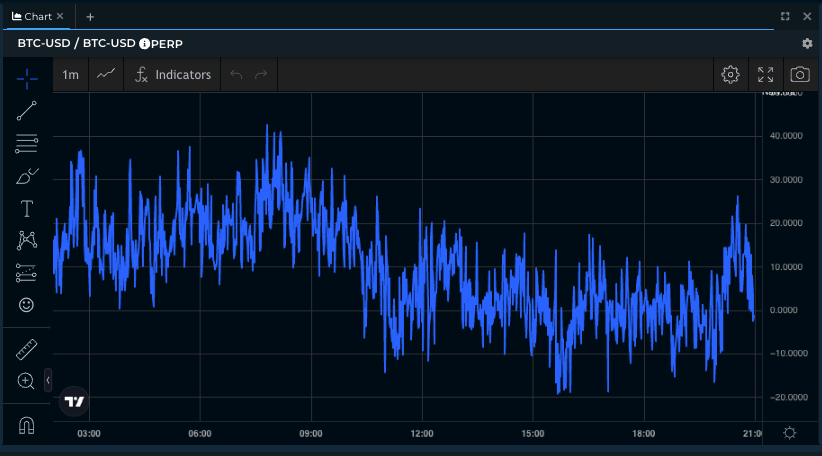822x456 pixels.
Task: Select the trend line drawing tool
Action: [27, 111]
